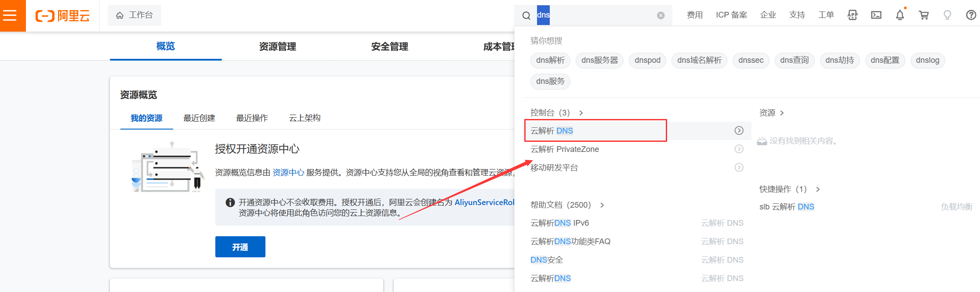This screenshot has width=980, height=292.
Task: Open the shopping cart
Action: point(923,15)
